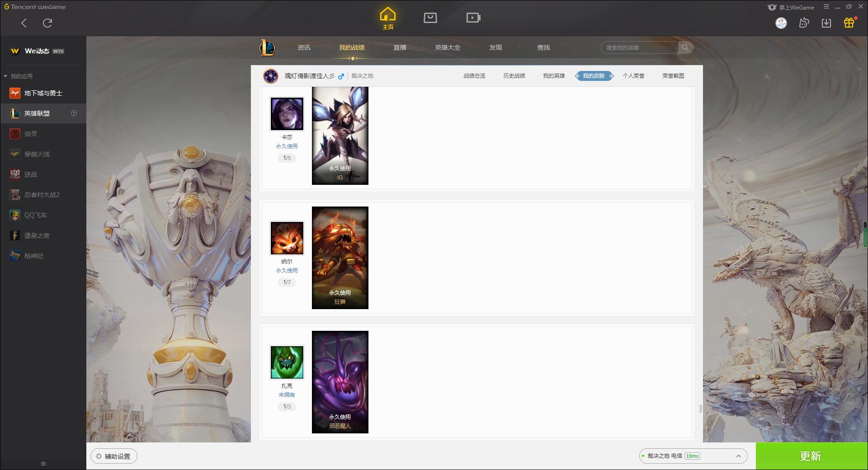Click the summoner name 魂灯倩影渡佳人彡

tap(309, 76)
